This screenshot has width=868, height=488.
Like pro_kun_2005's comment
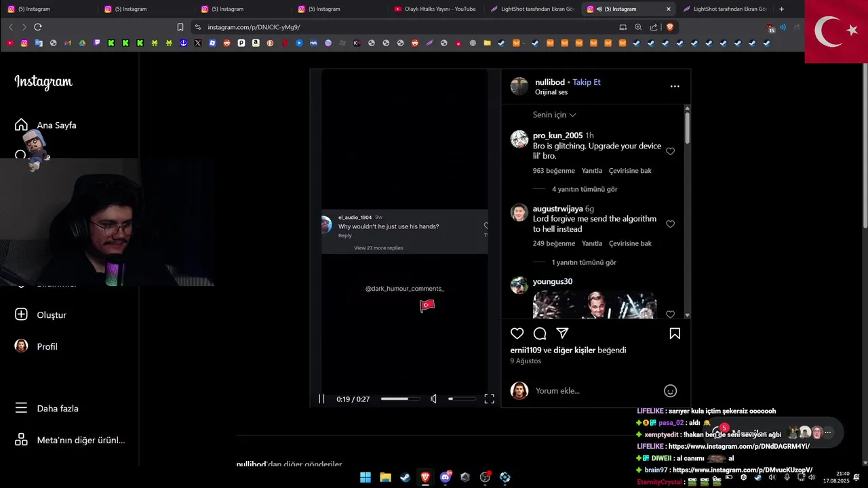(x=670, y=151)
